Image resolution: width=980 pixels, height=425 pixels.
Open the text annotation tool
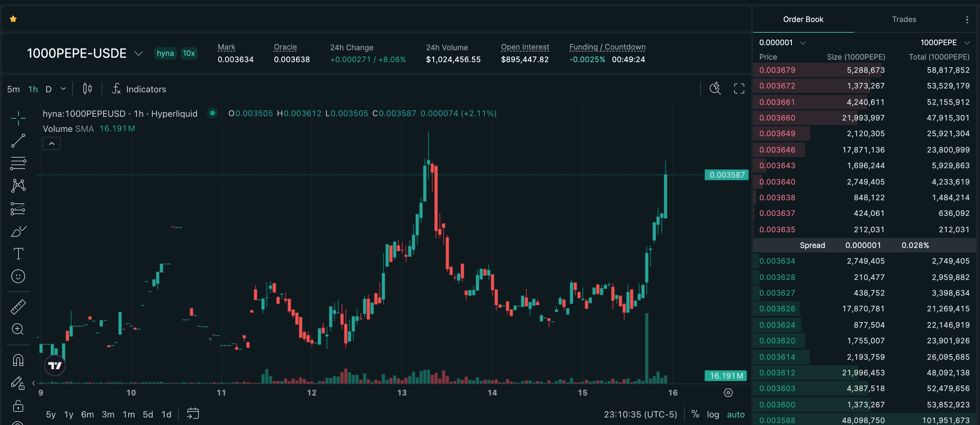click(18, 254)
